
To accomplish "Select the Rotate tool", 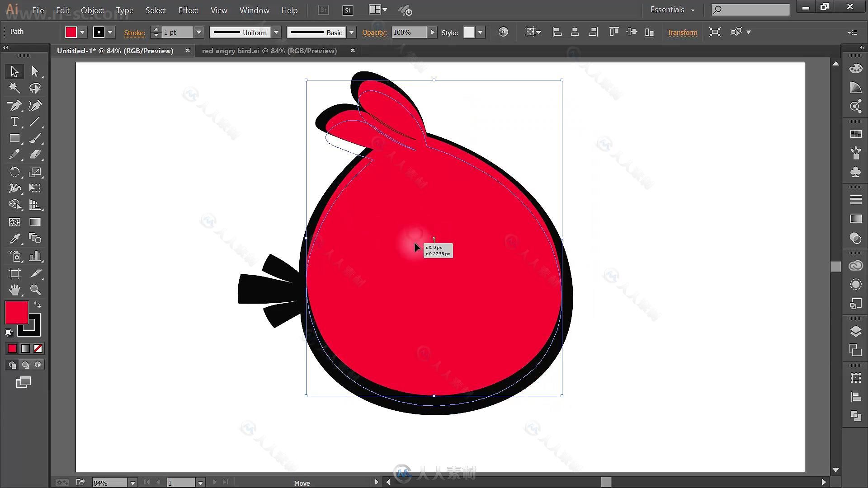I will coord(14,172).
